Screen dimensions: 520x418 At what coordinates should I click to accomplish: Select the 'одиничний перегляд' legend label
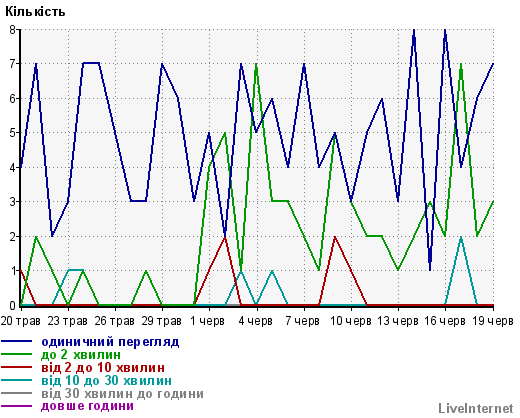(x=110, y=342)
